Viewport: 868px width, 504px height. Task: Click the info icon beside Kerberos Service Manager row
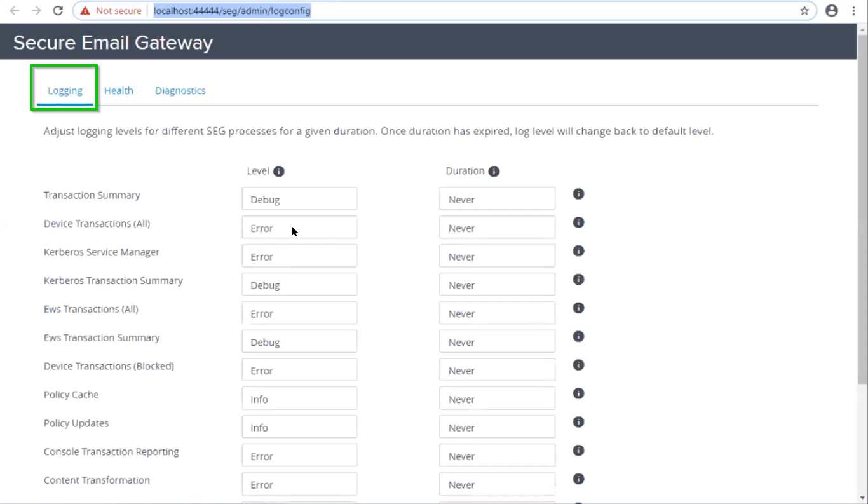click(578, 250)
